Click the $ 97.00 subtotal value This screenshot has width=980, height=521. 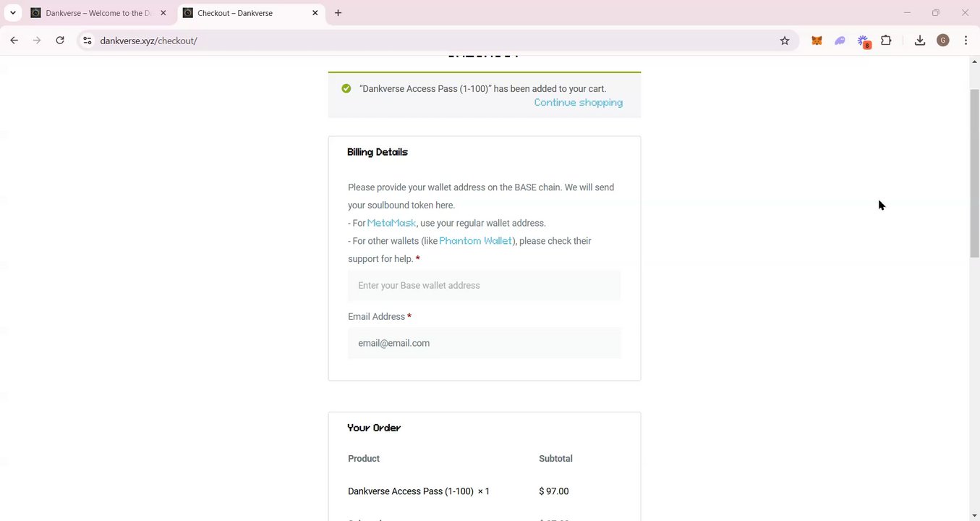click(x=553, y=491)
